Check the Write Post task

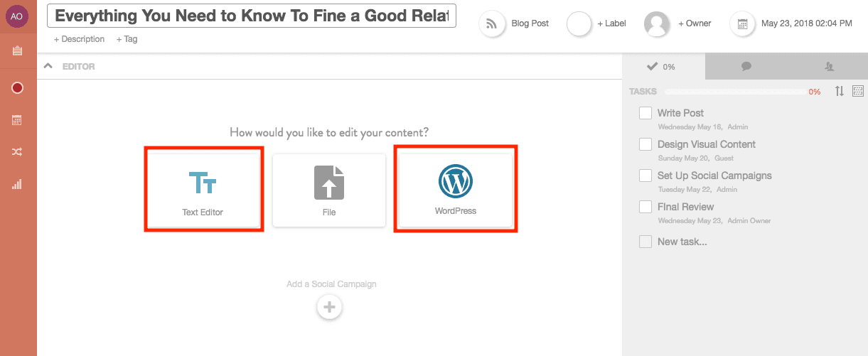point(645,113)
